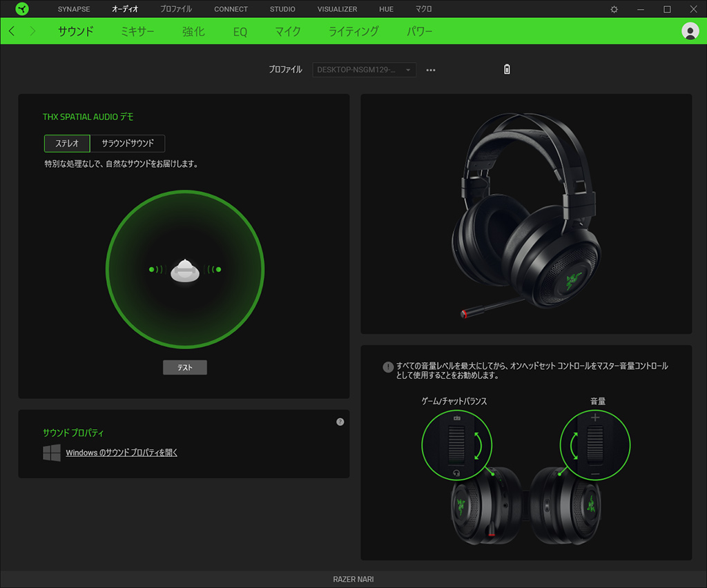707x588 pixels.
Task: Click the テスト button
Action: tap(185, 367)
